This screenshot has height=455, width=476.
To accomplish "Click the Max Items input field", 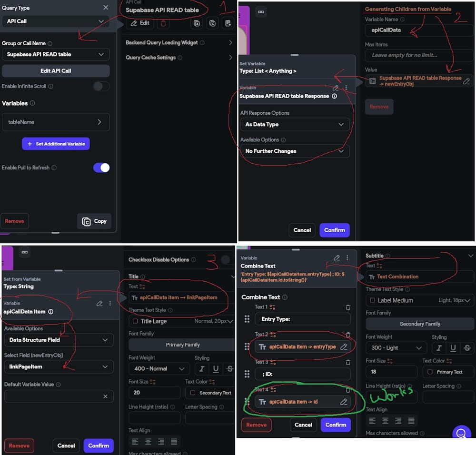I will [419, 55].
